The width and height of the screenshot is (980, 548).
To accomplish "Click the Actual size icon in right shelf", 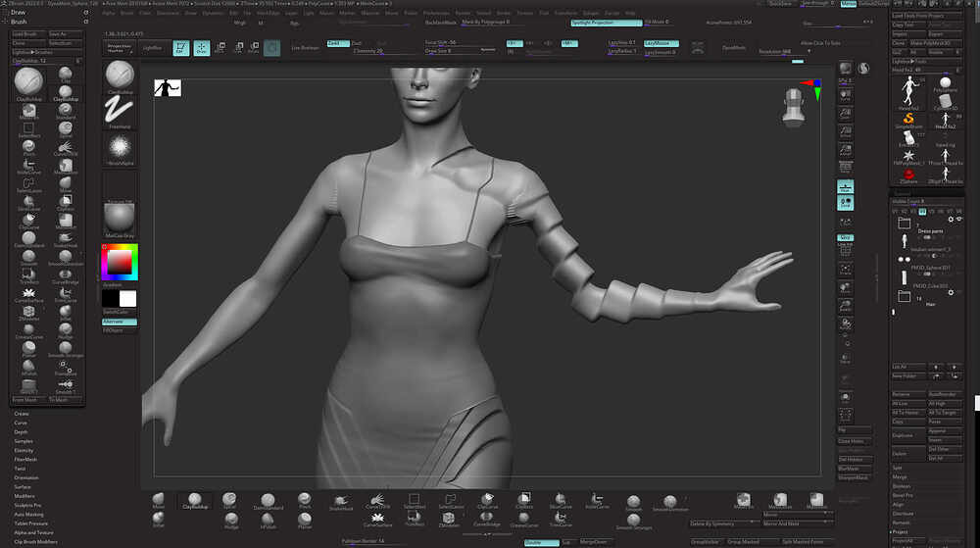I will [845, 131].
